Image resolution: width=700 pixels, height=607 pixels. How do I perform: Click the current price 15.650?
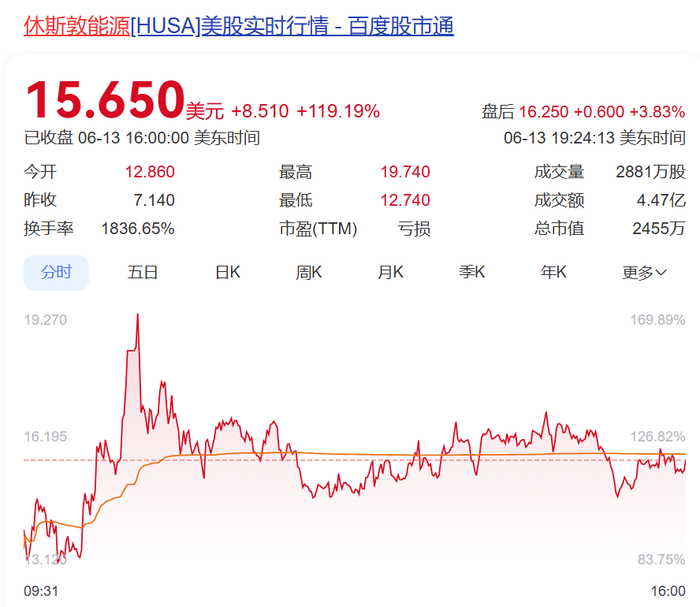click(105, 99)
